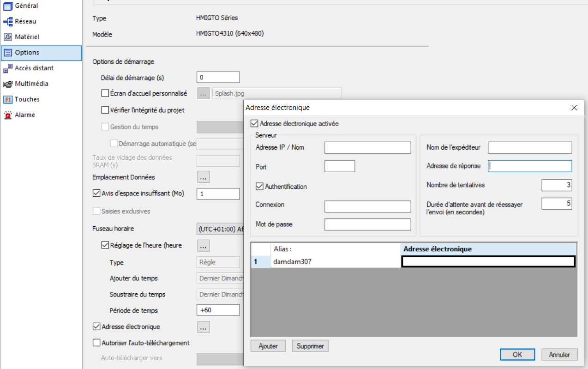Click the Ajouter button

click(x=268, y=346)
